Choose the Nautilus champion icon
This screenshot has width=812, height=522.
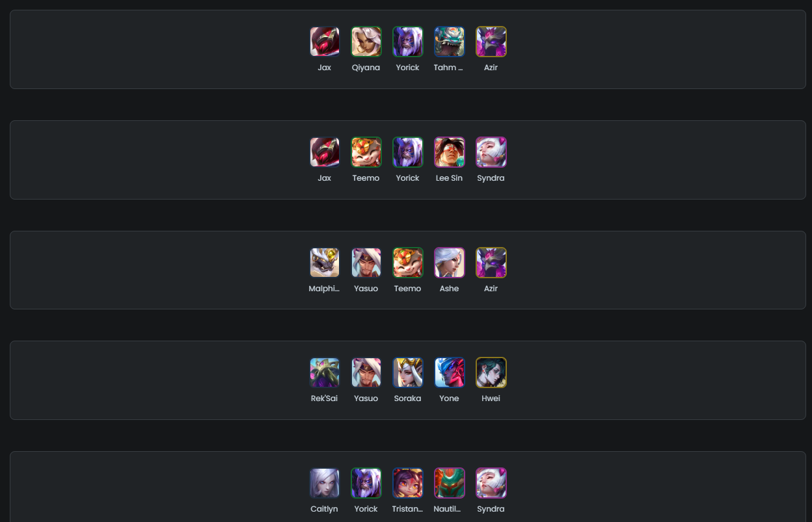pos(449,483)
